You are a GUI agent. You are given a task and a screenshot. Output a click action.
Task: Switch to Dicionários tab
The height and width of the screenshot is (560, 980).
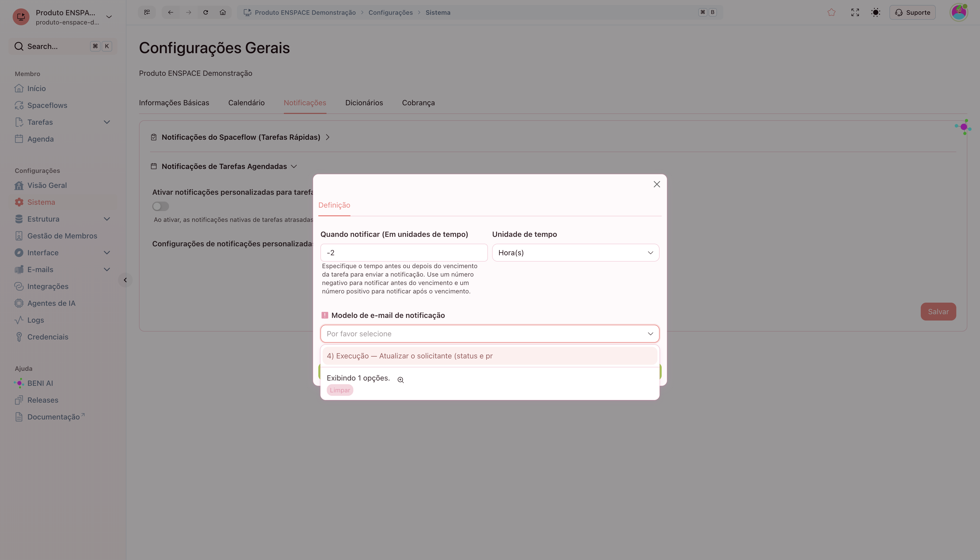click(364, 103)
